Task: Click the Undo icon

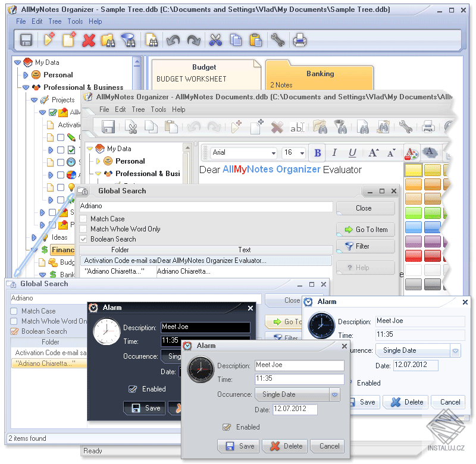Action: pyautogui.click(x=173, y=40)
